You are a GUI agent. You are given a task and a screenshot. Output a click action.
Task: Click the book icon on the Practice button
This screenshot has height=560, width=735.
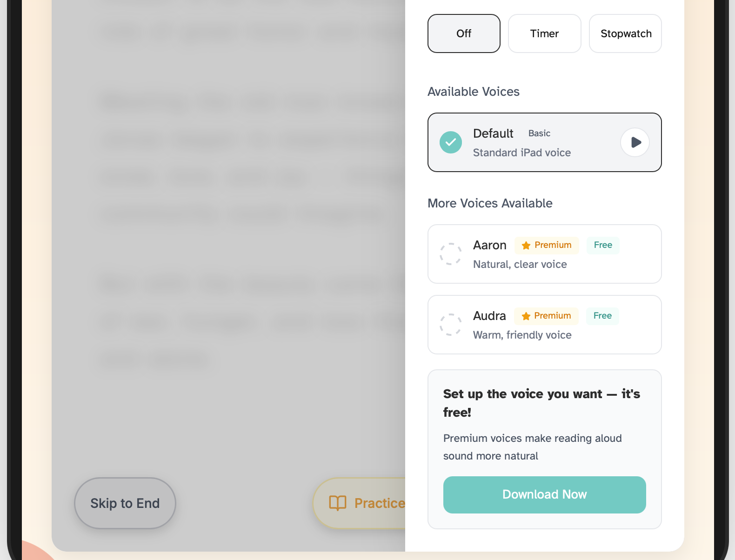[339, 503]
